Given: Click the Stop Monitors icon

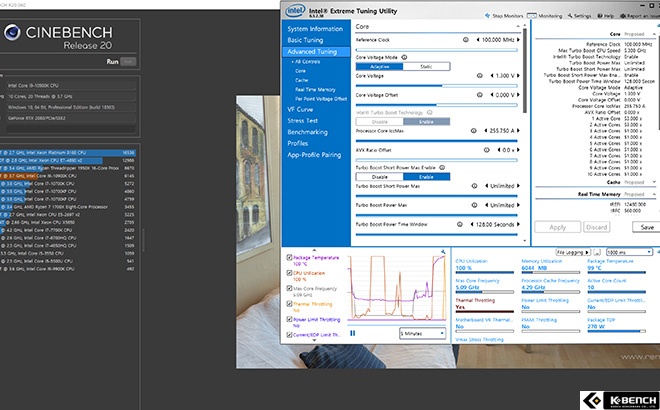Looking at the screenshot, I should [x=487, y=16].
